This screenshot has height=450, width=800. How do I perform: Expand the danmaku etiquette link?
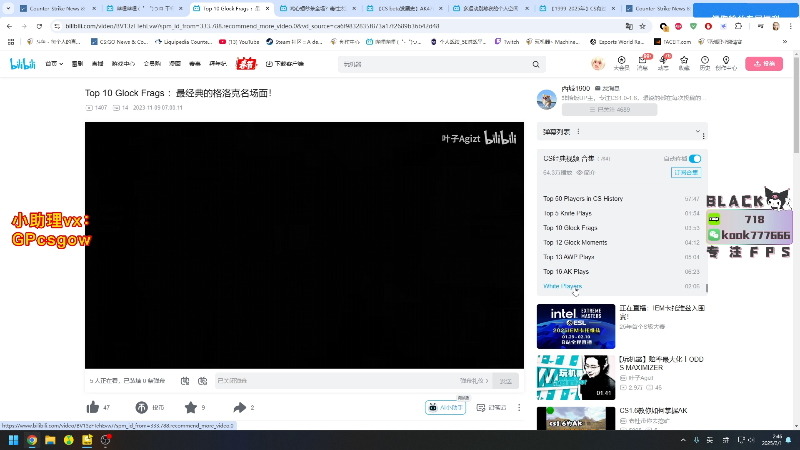click(x=474, y=381)
